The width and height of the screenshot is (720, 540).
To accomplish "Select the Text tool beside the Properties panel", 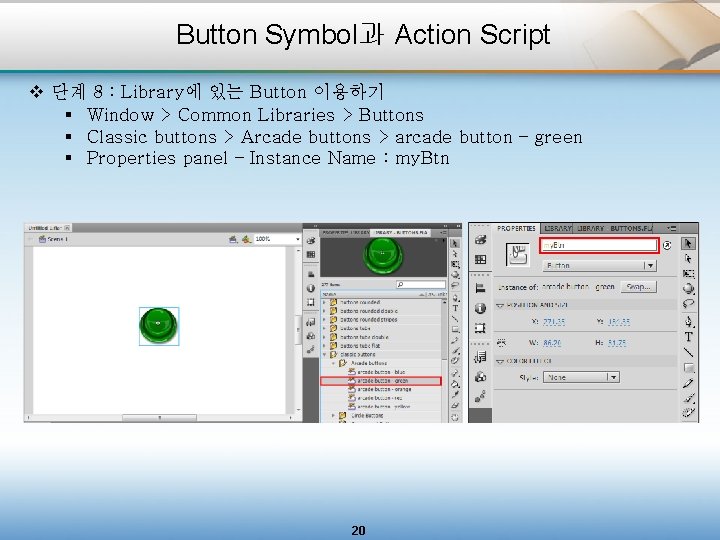I will tap(687, 337).
